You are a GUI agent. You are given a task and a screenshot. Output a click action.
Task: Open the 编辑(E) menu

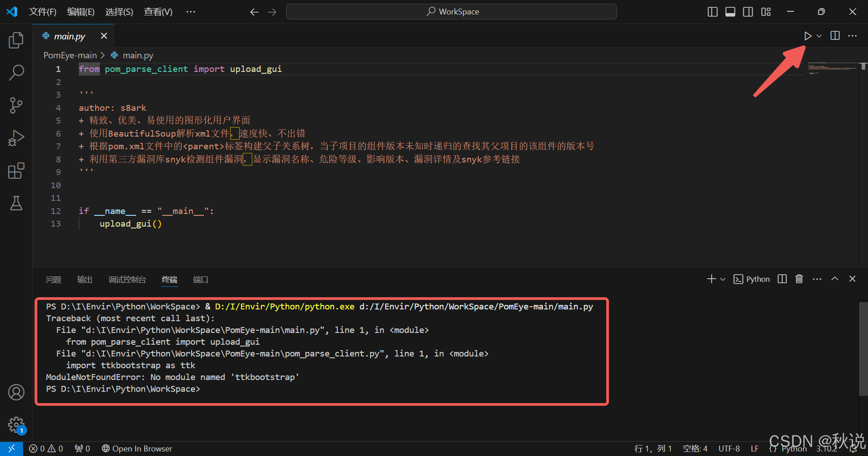tap(81, 12)
